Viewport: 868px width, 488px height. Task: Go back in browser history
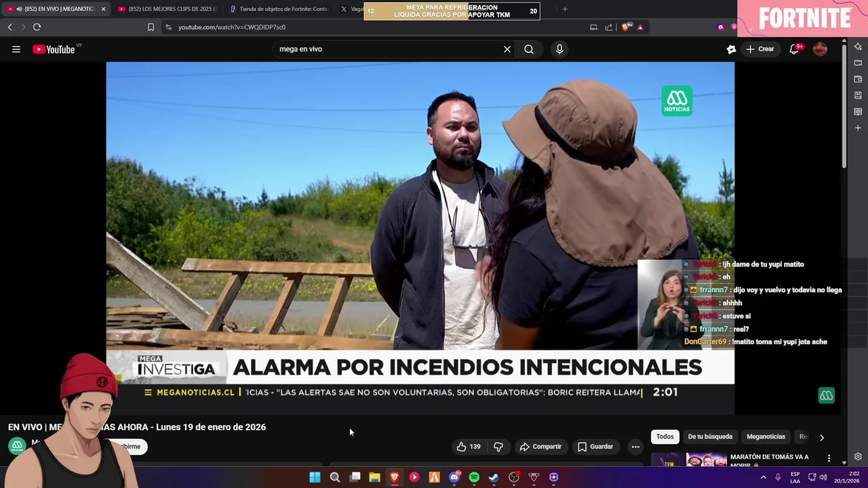[x=9, y=27]
